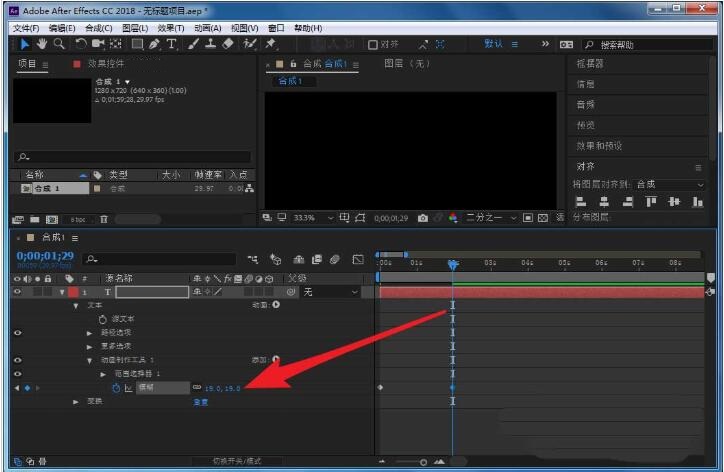Select the Horizontal Type tool
This screenshot has width=724, height=472.
click(x=171, y=44)
